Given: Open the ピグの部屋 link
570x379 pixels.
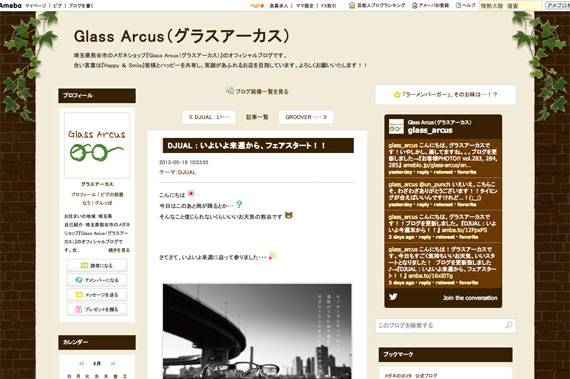Looking at the screenshot, I should [x=112, y=195].
